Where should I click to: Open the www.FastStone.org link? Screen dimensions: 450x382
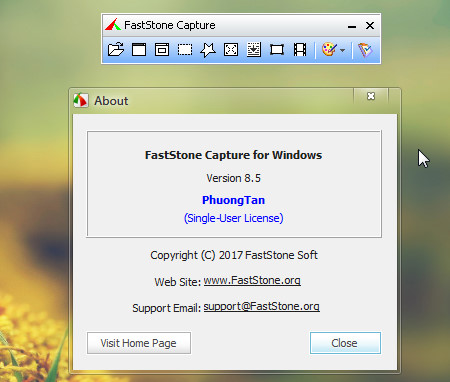click(252, 280)
